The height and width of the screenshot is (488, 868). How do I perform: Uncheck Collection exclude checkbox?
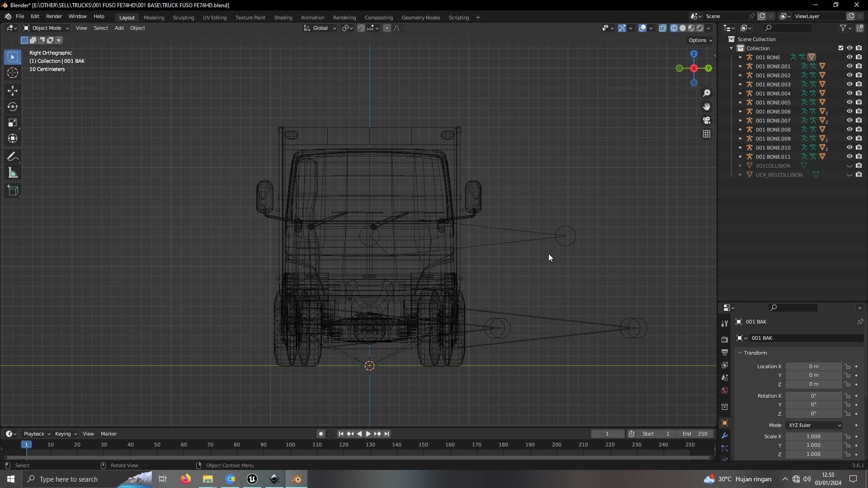point(841,48)
